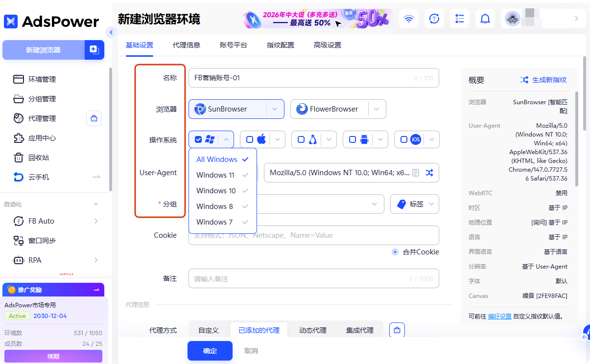Screen dimensions: 590x364
Task: Click the 确定 confirm button
Action: [210, 351]
